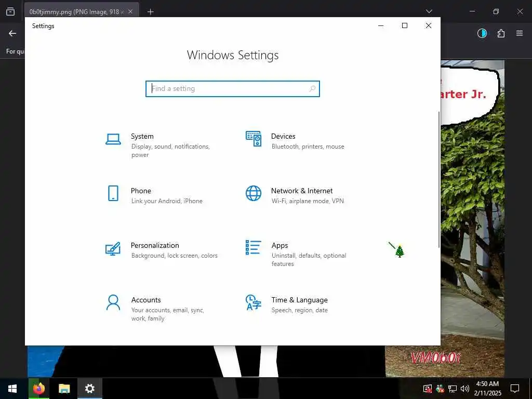Click the Phone heading text
Image resolution: width=532 pixels, height=399 pixels.
coord(141,191)
